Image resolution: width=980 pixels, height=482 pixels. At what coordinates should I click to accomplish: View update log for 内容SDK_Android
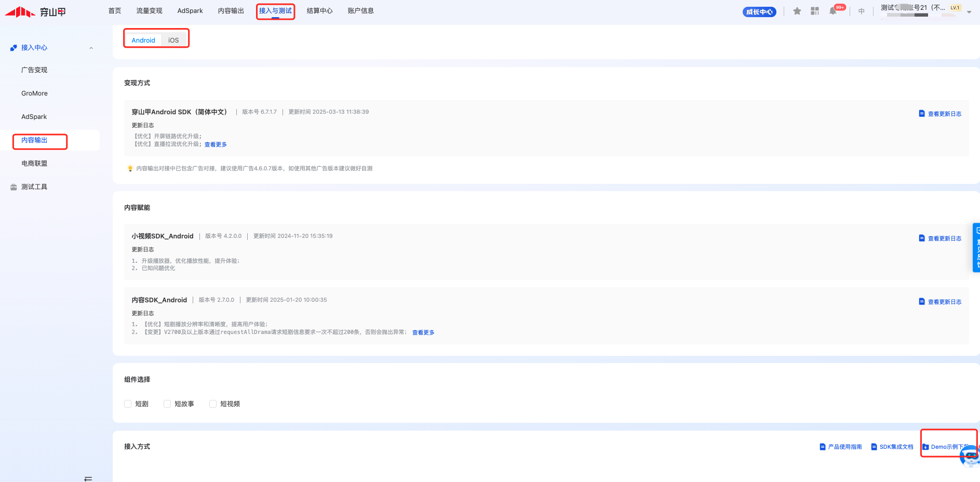(945, 302)
